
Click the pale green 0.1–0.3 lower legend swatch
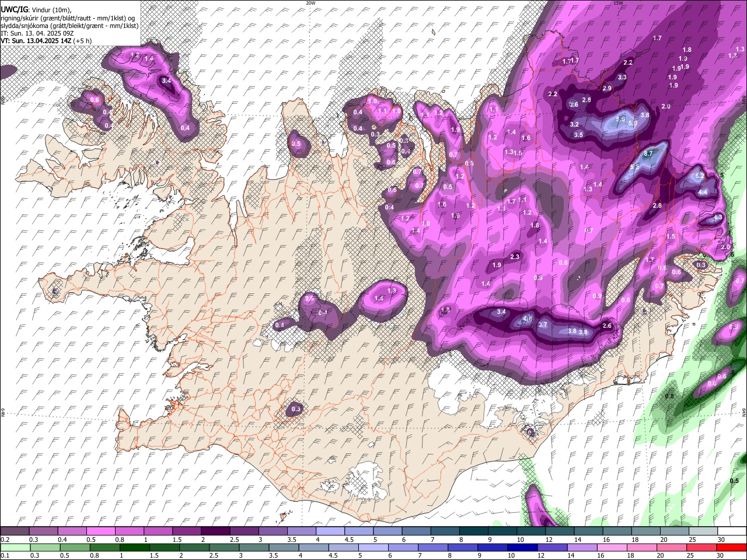click(x=15, y=547)
